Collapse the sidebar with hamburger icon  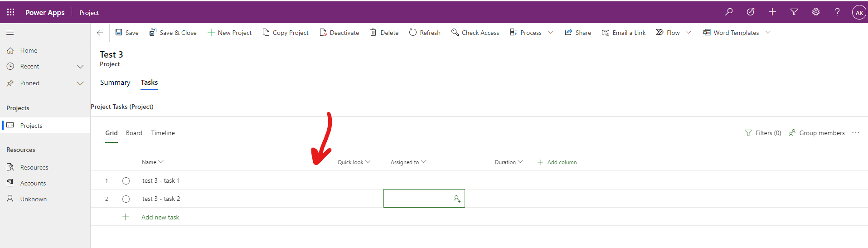[10, 33]
